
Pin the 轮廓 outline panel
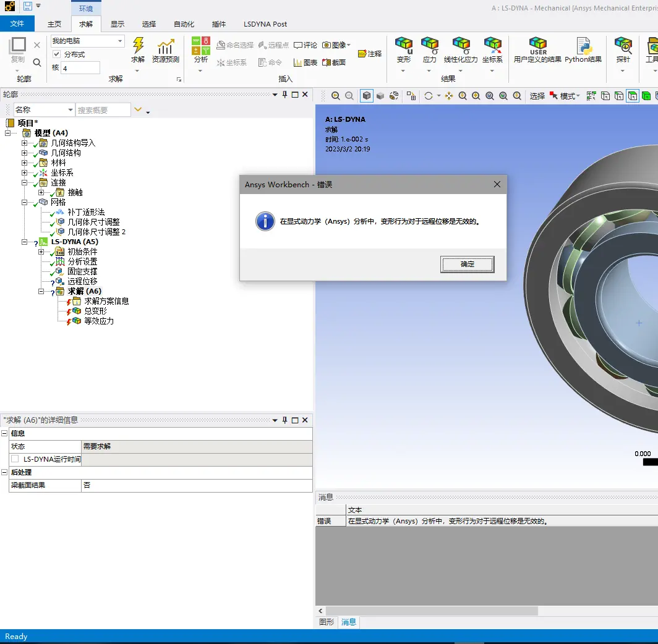[x=285, y=95]
